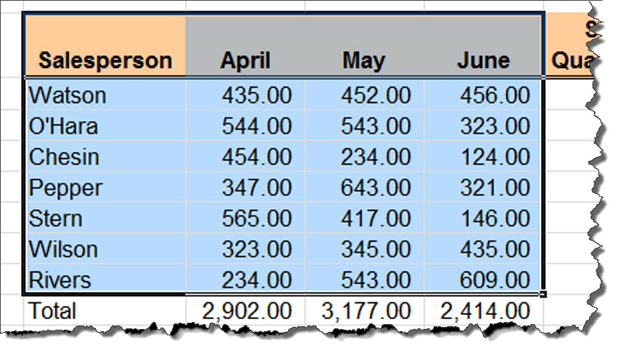Click the partially visible Quarter header
This screenshot has width=618, height=364.
tap(573, 45)
